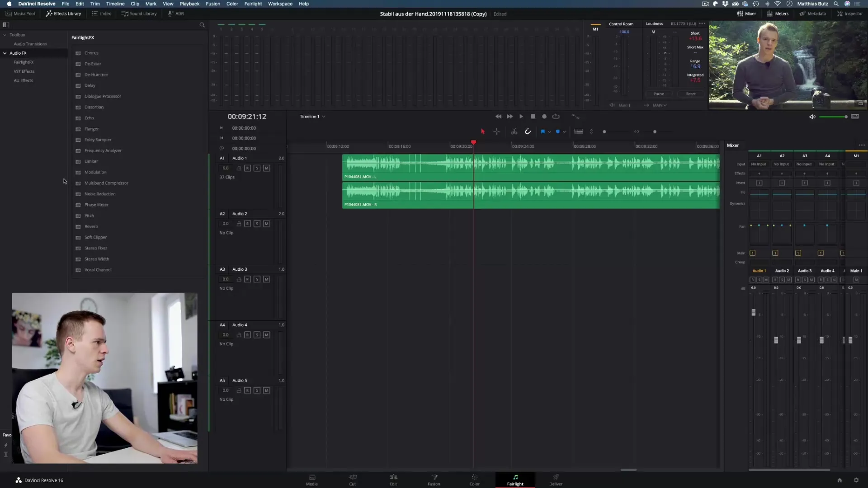
Task: Open the Loudness options menu dots
Action: (702, 23)
